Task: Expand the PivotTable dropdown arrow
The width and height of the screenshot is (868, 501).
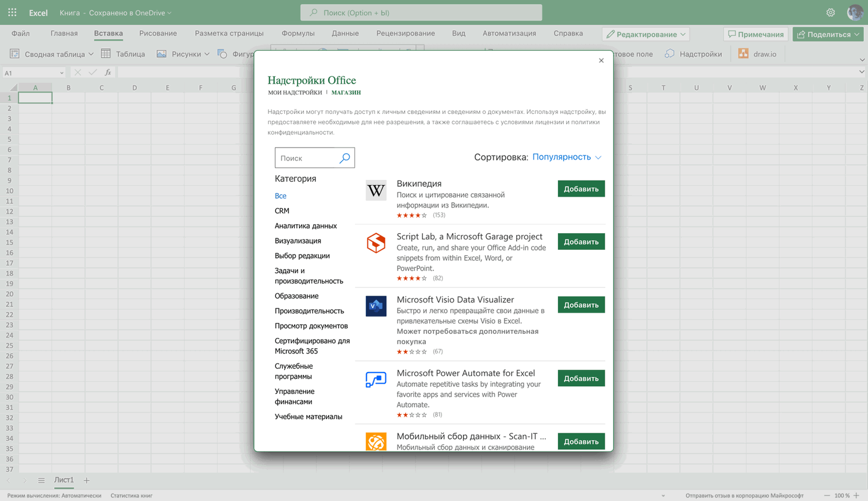Action: point(91,54)
